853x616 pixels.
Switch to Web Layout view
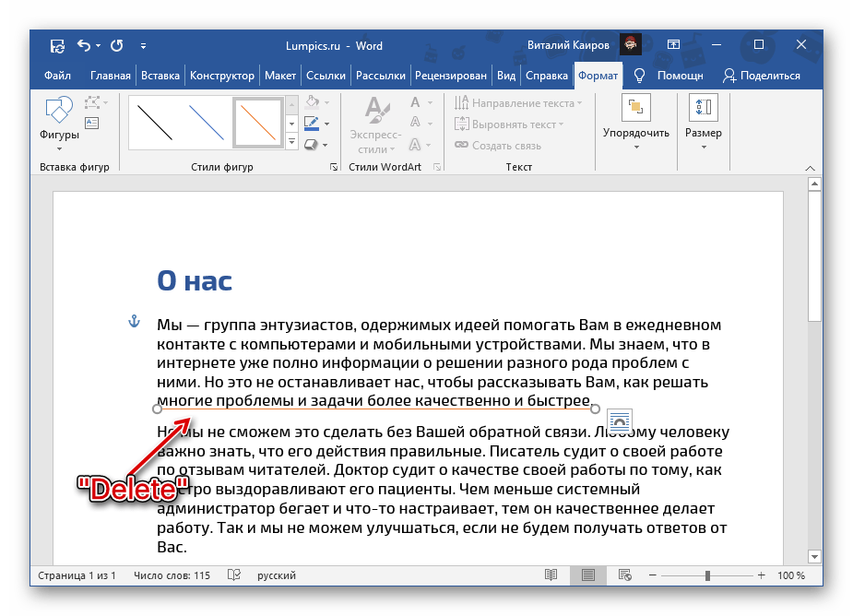[624, 575]
